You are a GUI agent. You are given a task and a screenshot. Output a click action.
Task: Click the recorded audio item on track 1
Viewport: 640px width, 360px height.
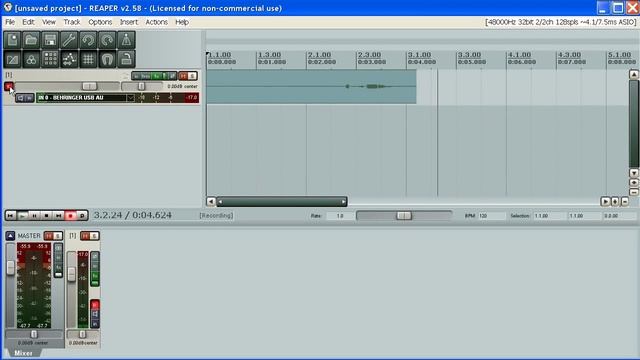click(311, 87)
